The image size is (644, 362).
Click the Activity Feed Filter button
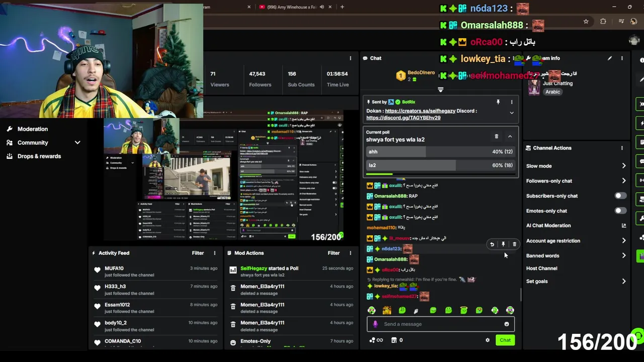pos(198,253)
